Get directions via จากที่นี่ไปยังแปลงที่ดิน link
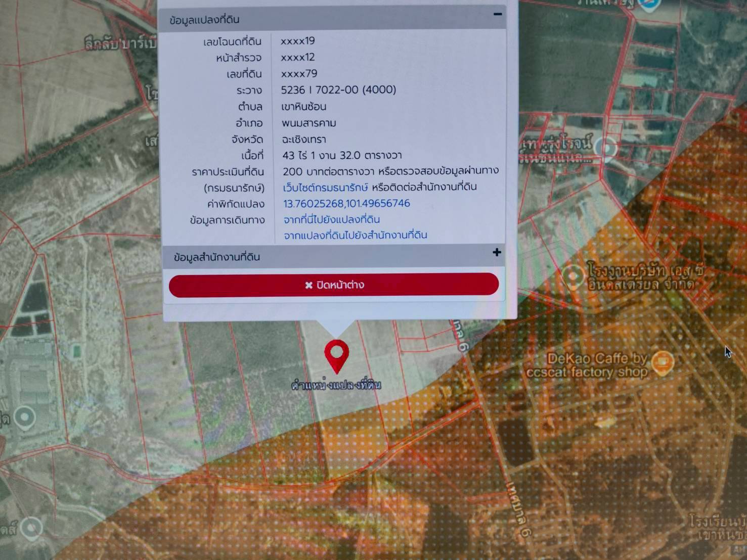747x560 pixels. (x=331, y=219)
